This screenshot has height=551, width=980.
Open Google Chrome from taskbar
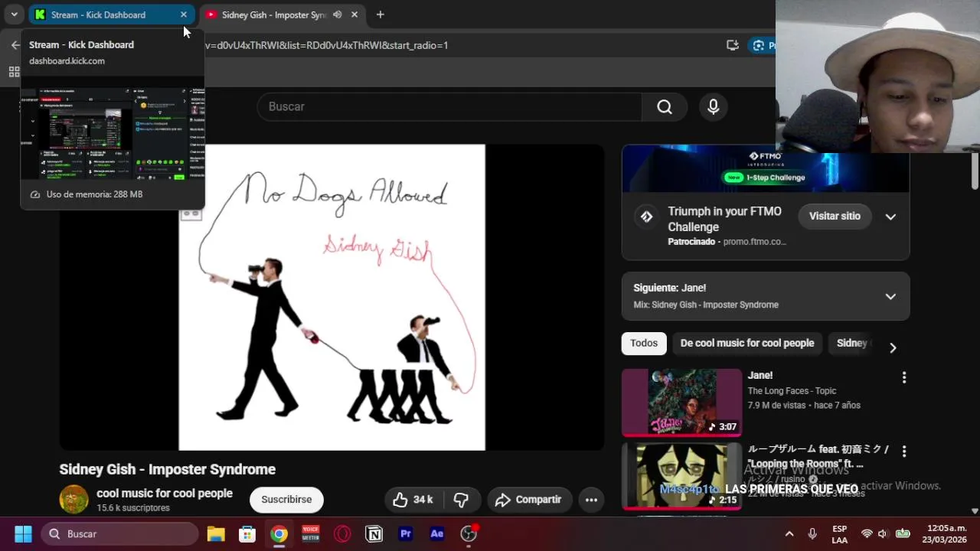[x=279, y=534]
